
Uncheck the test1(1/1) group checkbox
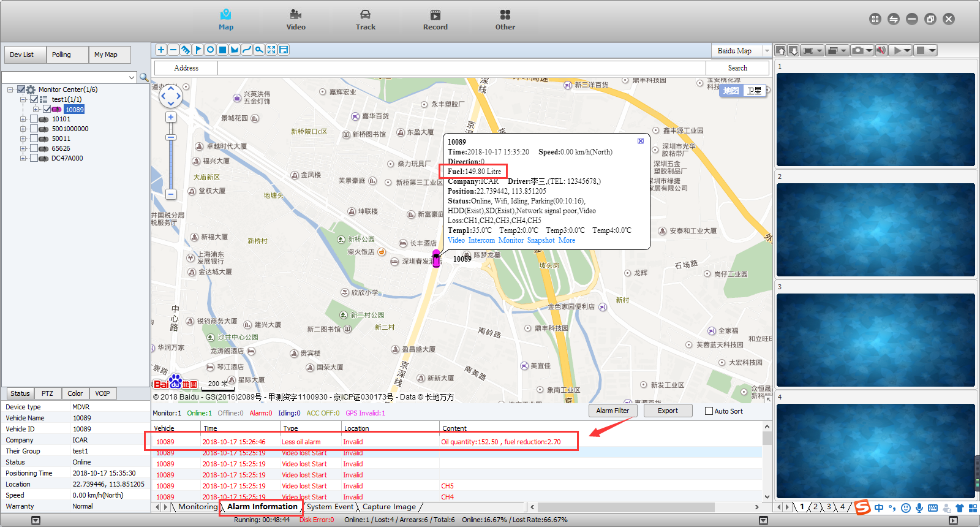pyautogui.click(x=34, y=99)
